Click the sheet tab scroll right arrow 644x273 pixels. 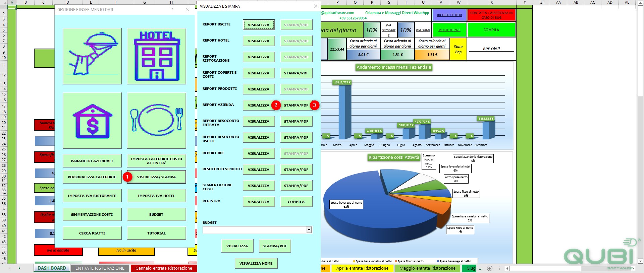19,268
